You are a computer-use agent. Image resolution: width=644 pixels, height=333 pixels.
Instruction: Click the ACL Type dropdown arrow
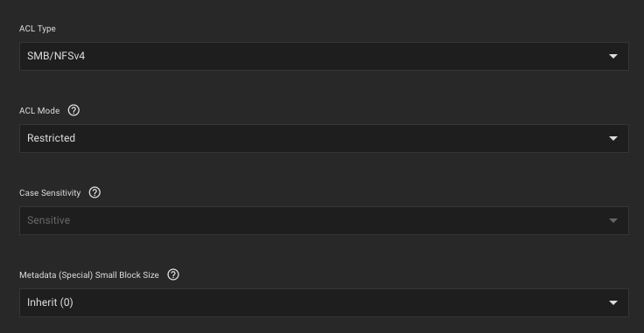[613, 56]
